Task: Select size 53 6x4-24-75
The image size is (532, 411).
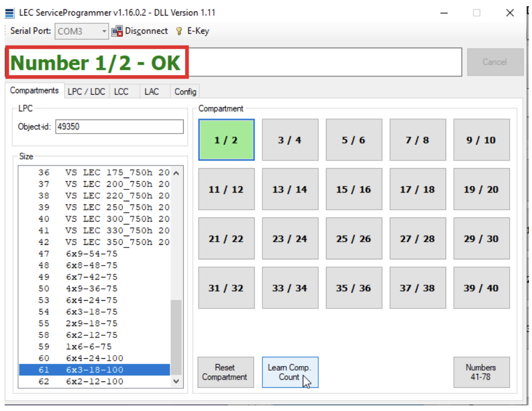Action: click(x=95, y=300)
